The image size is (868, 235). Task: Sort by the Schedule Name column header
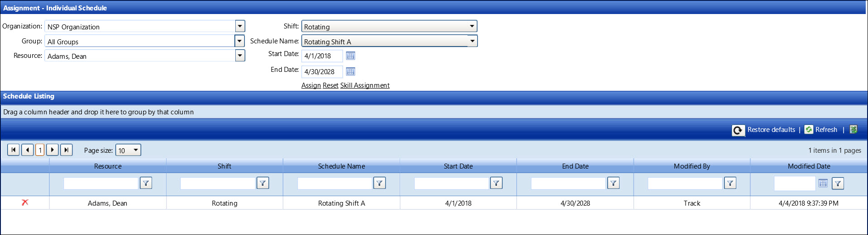[x=341, y=166]
